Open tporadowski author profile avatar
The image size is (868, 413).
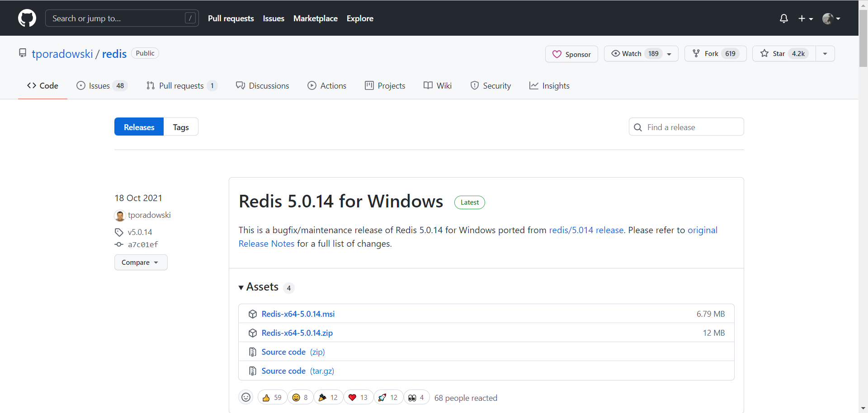click(120, 216)
